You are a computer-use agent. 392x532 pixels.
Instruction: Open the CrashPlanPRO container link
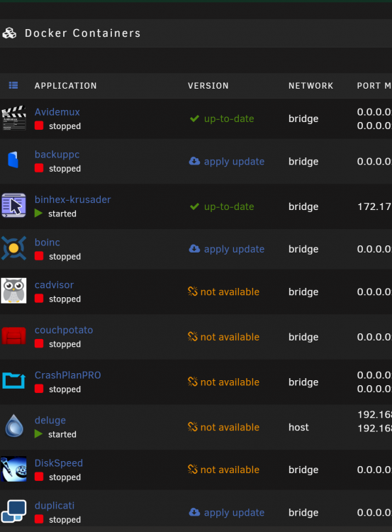pos(67,375)
